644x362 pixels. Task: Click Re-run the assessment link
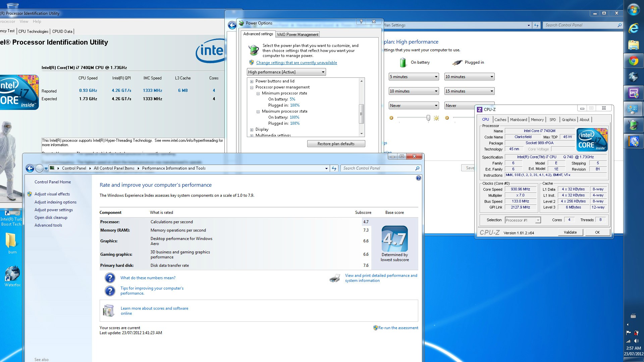398,328
